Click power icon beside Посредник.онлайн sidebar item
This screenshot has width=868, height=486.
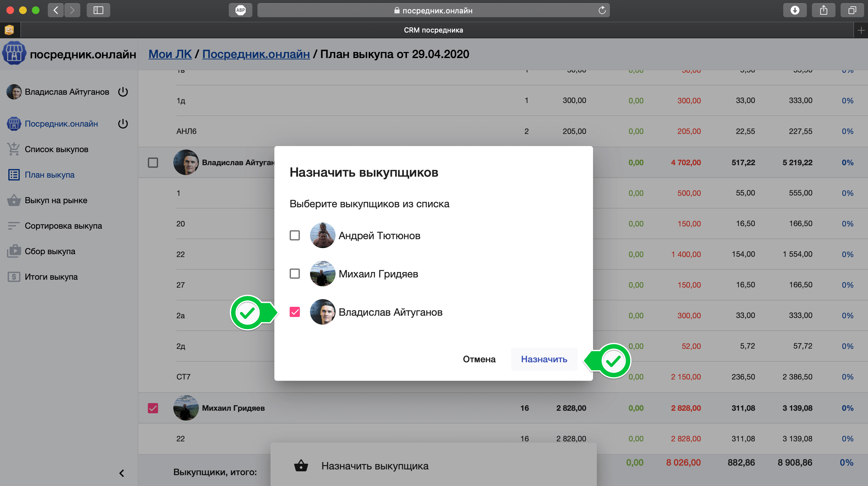123,124
